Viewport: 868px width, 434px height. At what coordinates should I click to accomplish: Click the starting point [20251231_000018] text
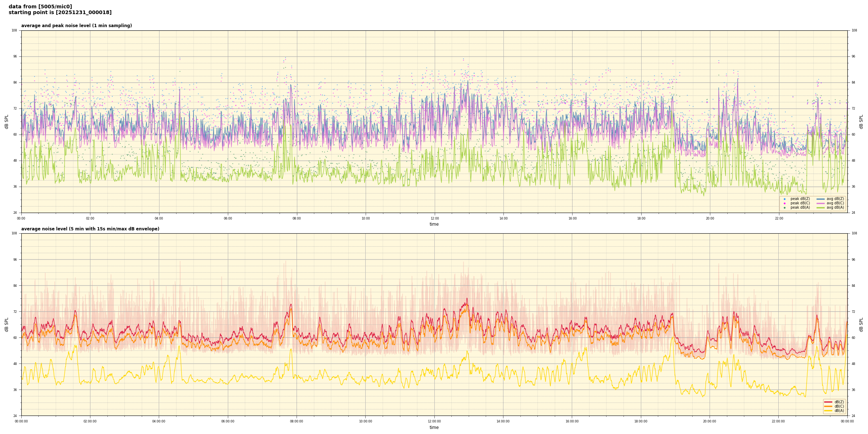point(60,13)
